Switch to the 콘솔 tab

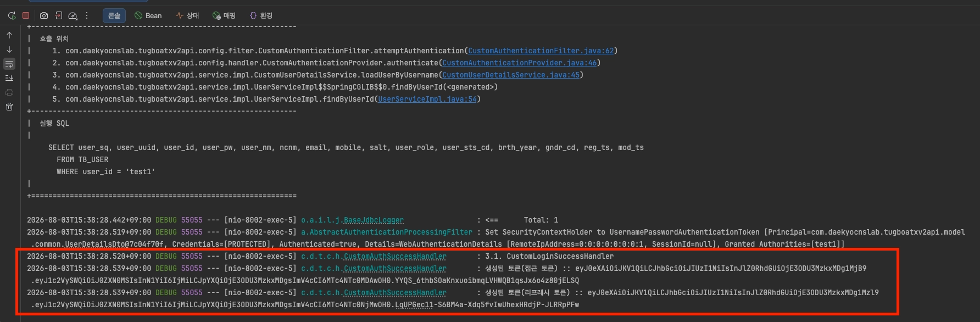coord(114,15)
